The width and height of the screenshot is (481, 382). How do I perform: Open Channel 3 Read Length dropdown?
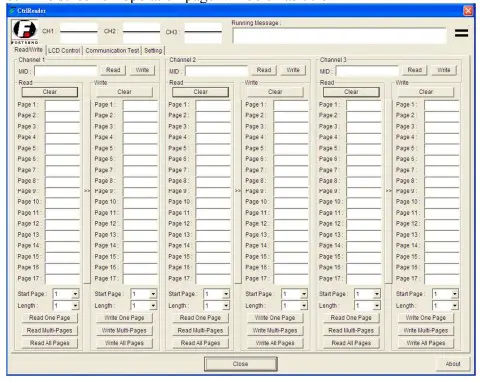coord(377,306)
